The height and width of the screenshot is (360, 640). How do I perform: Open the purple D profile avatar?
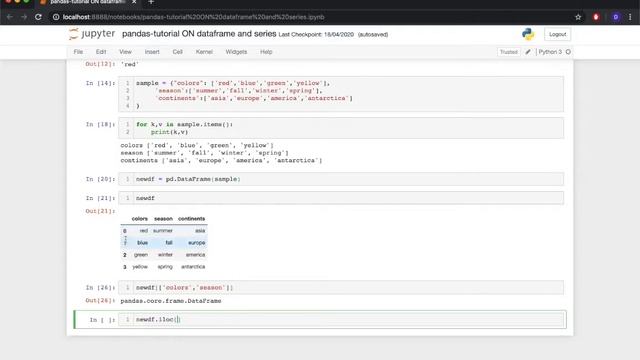click(616, 17)
